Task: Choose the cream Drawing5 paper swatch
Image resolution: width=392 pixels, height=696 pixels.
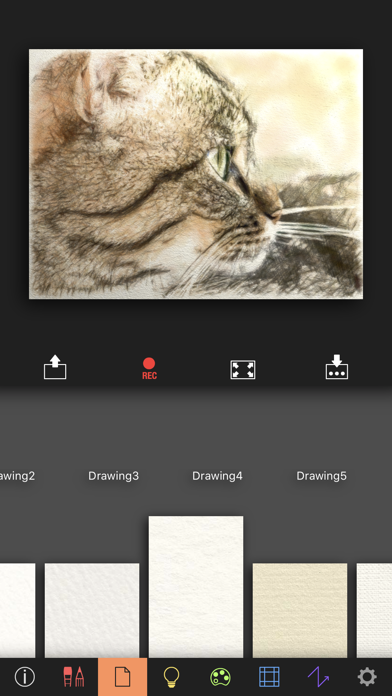Action: (300, 610)
